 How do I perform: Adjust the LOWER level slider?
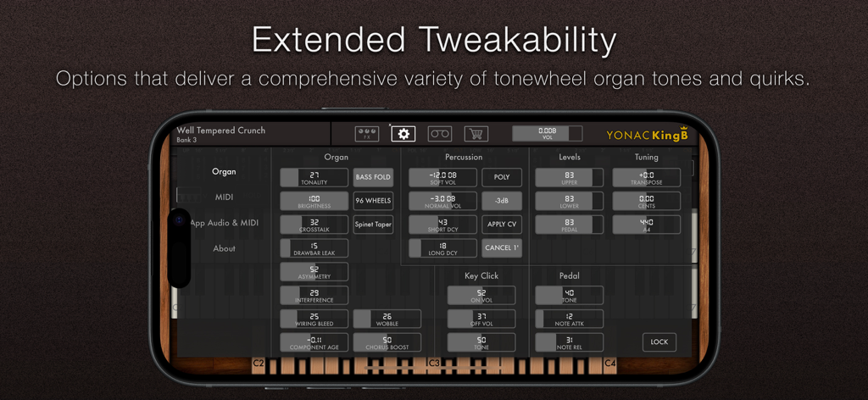(x=569, y=201)
